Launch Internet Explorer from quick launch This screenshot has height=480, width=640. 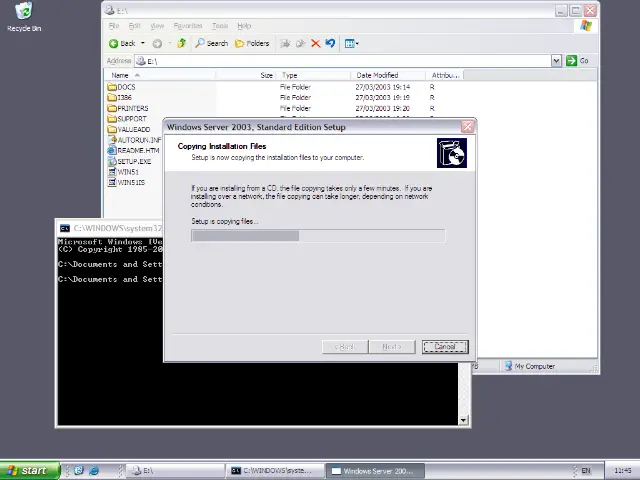[94, 471]
